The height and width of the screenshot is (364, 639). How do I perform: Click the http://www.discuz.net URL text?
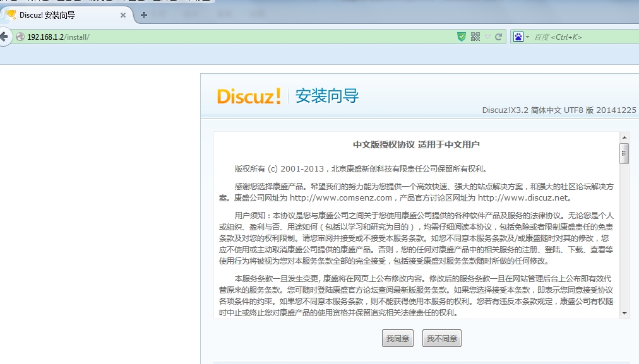click(x=523, y=198)
